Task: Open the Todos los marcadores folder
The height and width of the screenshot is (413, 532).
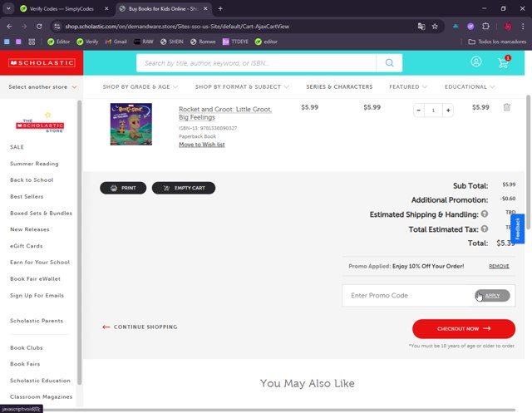Action: tap(497, 42)
